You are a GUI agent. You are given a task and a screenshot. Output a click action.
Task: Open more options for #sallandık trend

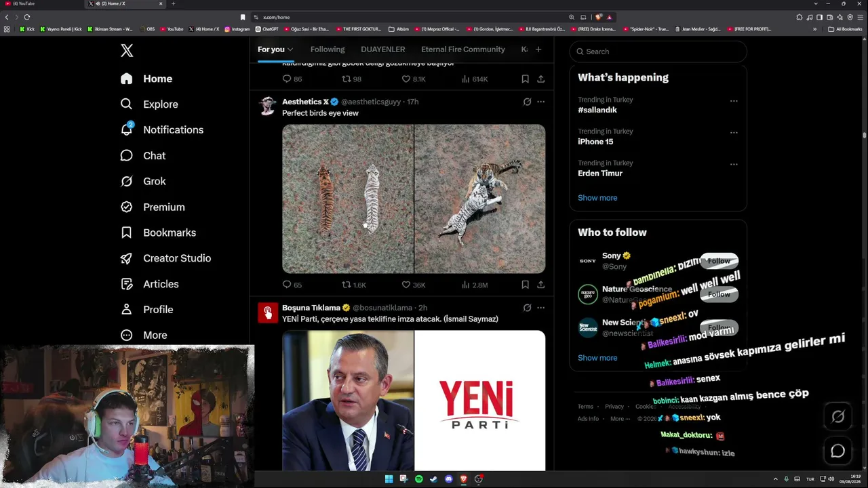[x=734, y=101]
